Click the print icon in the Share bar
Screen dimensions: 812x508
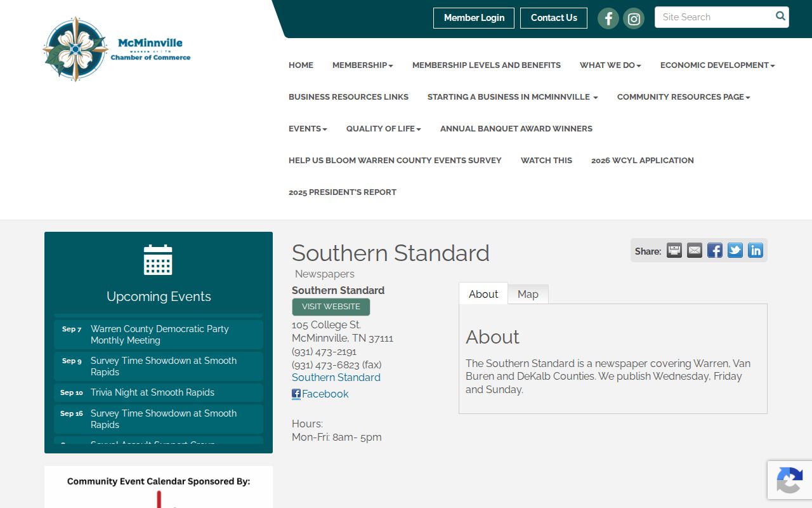point(674,250)
